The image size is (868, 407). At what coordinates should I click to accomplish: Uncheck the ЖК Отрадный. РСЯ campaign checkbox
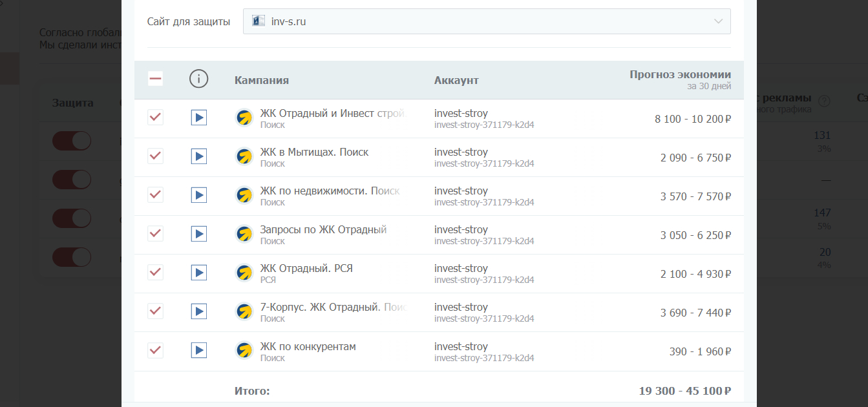156,273
